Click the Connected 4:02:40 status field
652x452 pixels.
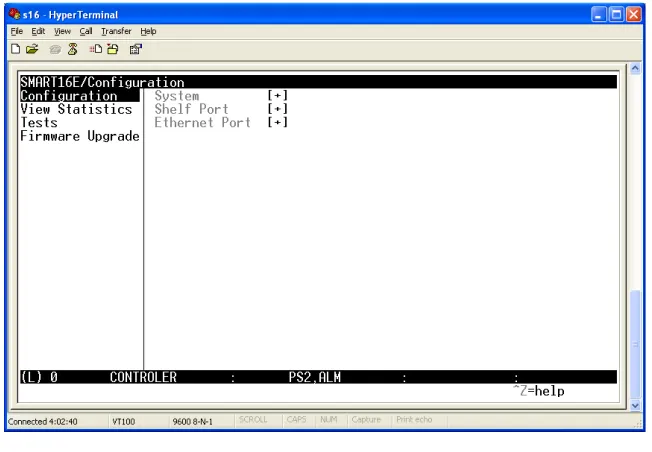coord(43,422)
